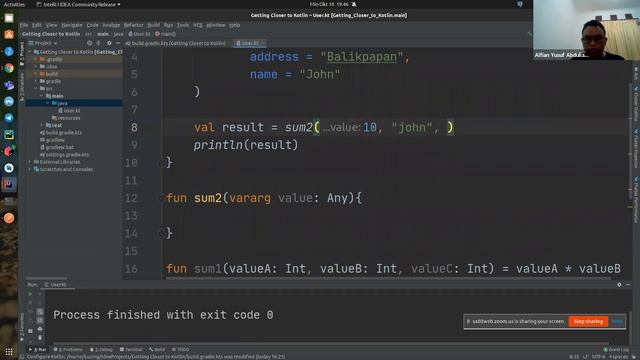Open the View menu

coord(51,25)
